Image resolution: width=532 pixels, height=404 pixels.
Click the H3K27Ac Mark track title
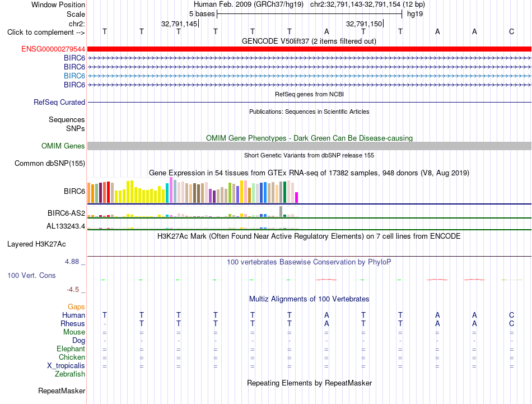[x=309, y=236]
